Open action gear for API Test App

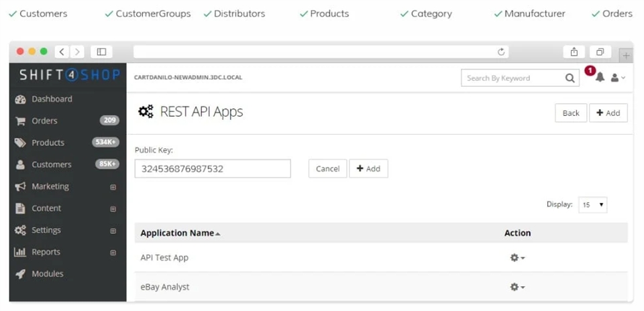tap(517, 257)
